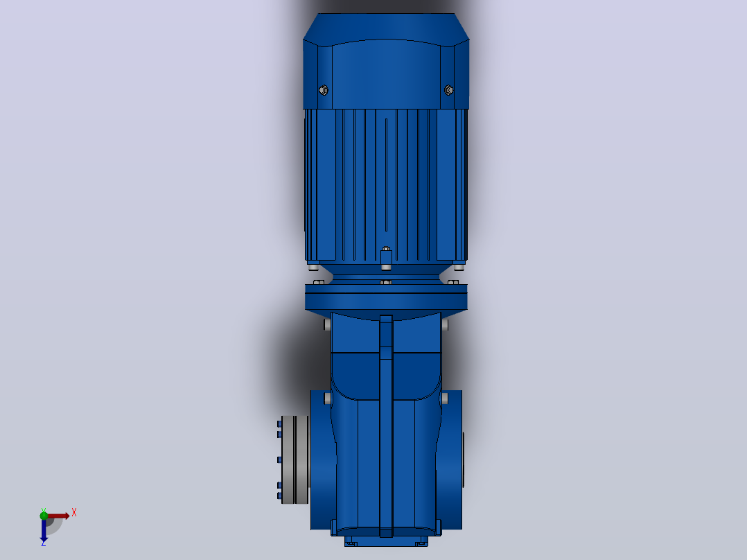The image size is (747, 560).
Task: Select the round mounting flange below the motor
Action: 386,298
